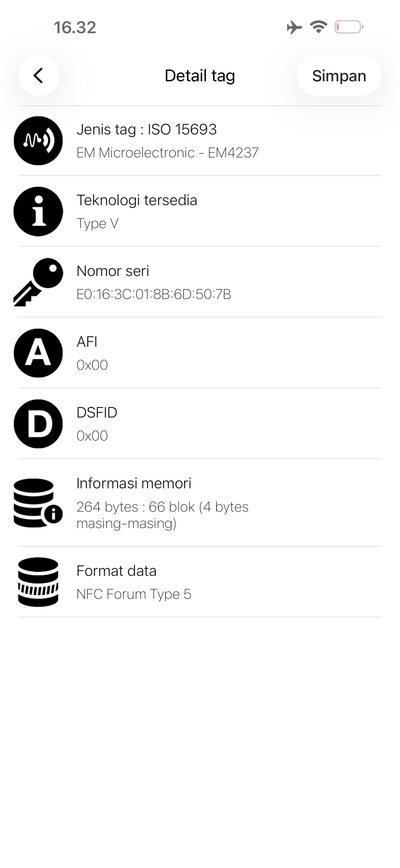Tap the key icon beside Nomor seri
Viewport: 400px width, 868px height.
(x=38, y=283)
